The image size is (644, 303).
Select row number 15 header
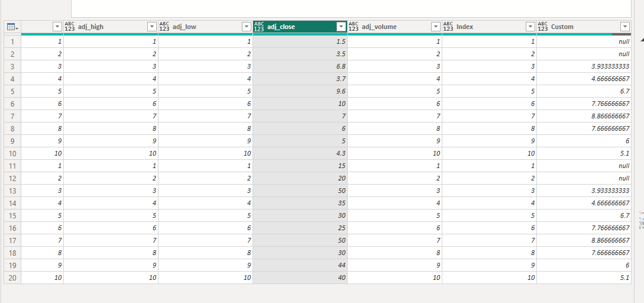pyautogui.click(x=12, y=216)
